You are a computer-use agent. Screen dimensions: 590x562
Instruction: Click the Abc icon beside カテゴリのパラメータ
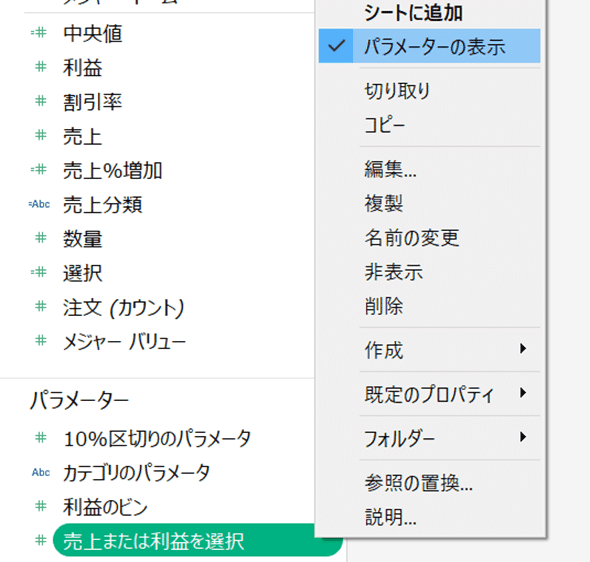(41, 472)
